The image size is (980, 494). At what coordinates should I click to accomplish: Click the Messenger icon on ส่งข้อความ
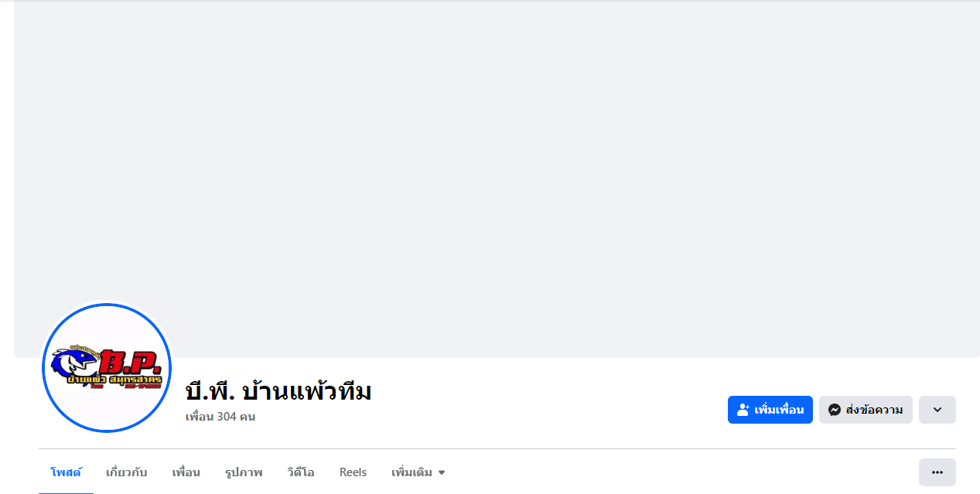tap(835, 410)
